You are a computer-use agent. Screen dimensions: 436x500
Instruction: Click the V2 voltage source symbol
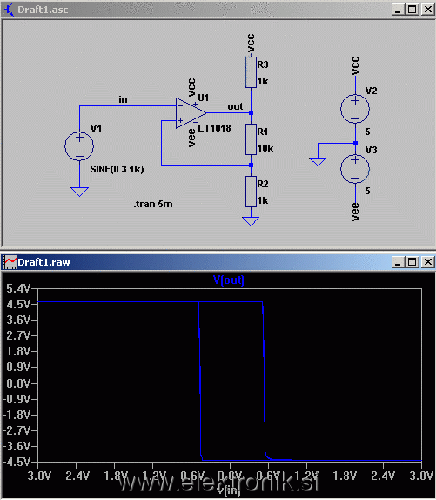pyautogui.click(x=355, y=109)
